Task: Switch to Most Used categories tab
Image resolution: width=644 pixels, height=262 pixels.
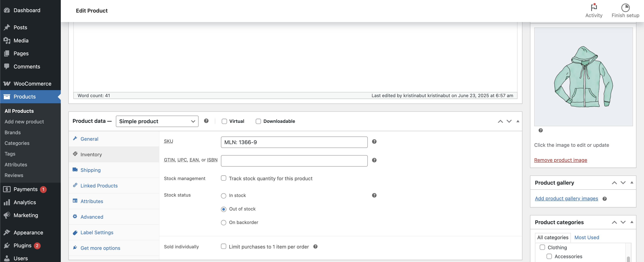Action: point(586,237)
